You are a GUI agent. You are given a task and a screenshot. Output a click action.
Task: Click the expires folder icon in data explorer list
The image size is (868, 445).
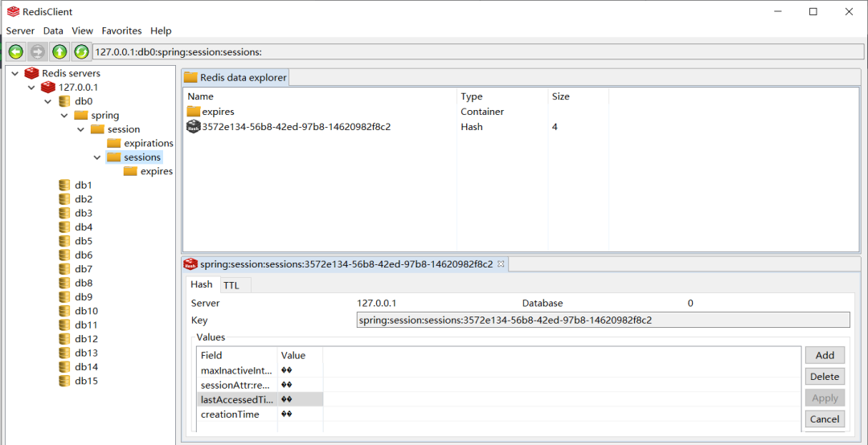click(x=193, y=111)
